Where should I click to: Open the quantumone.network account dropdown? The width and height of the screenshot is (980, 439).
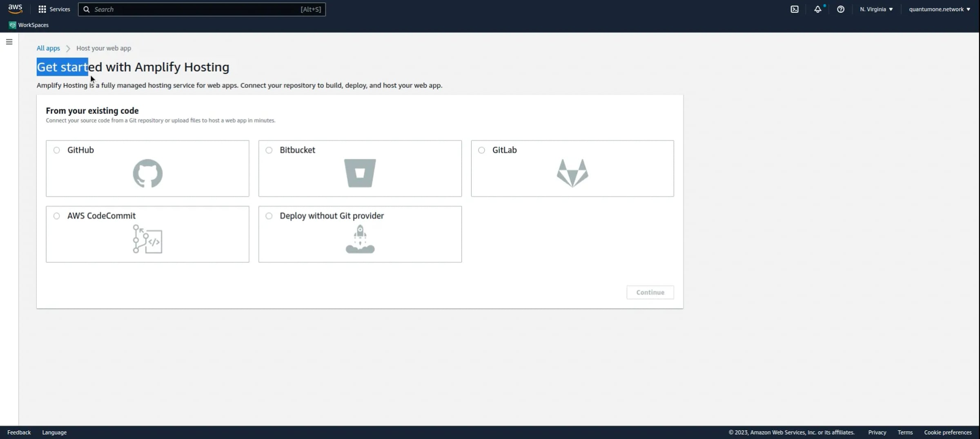[940, 9]
